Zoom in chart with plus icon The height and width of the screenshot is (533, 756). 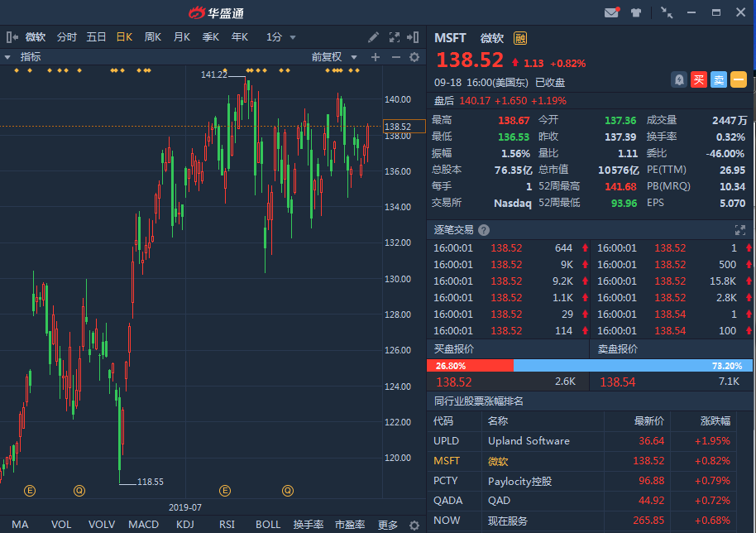click(x=376, y=57)
